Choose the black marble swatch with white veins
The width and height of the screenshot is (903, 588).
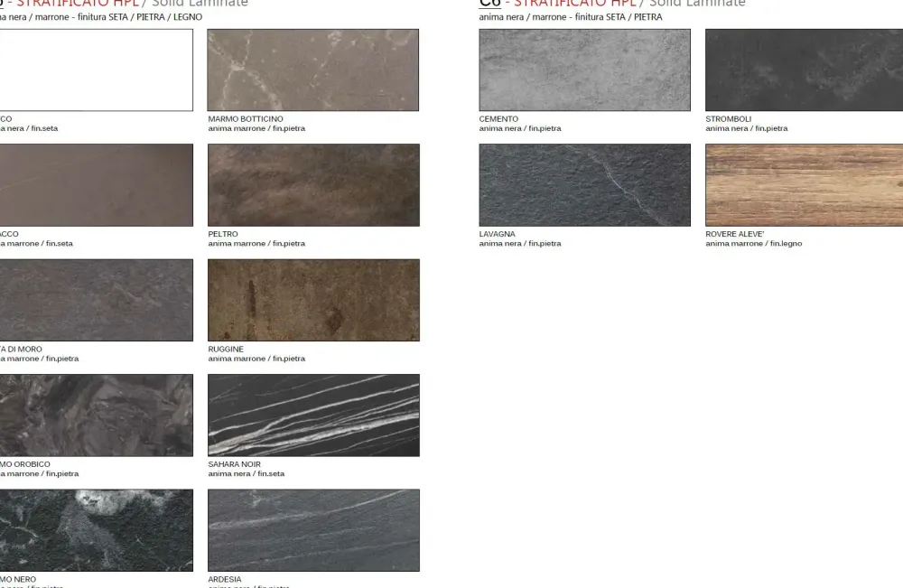[96, 530]
